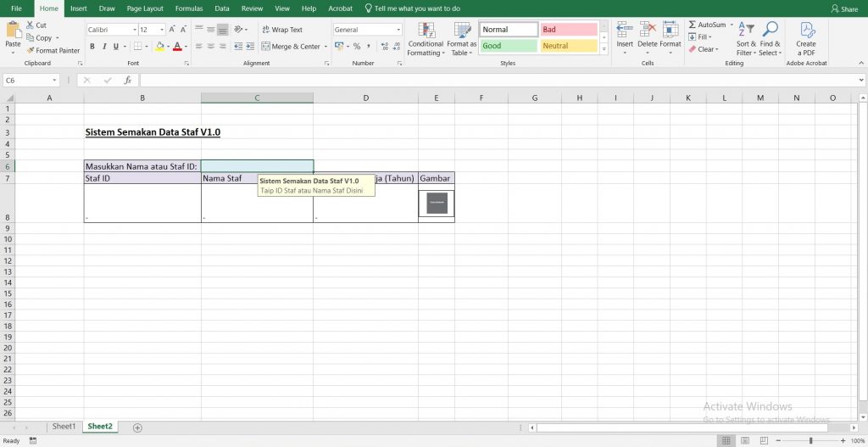This screenshot has width=868, height=447.
Task: Click the Increase Font Size icon
Action: point(172,30)
